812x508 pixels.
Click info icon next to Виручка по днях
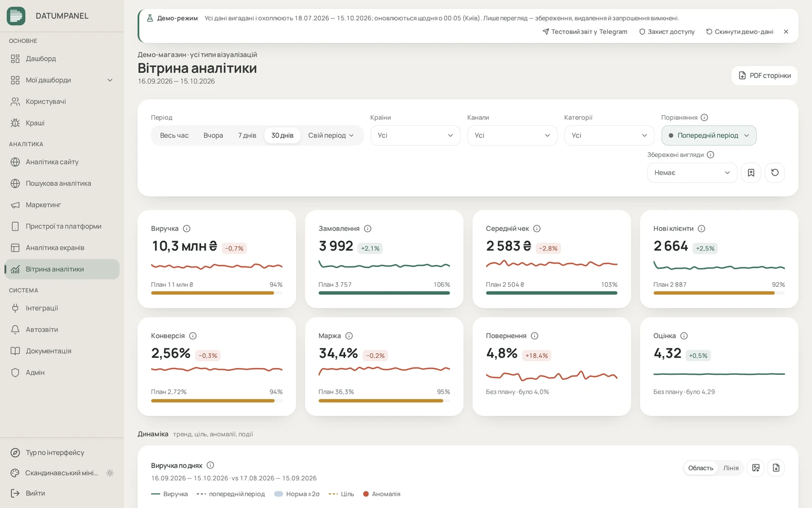(210, 465)
